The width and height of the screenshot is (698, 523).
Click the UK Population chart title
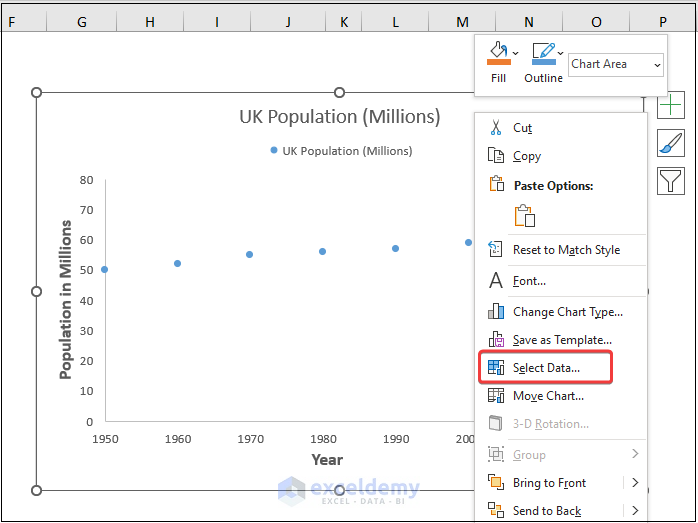click(x=339, y=117)
